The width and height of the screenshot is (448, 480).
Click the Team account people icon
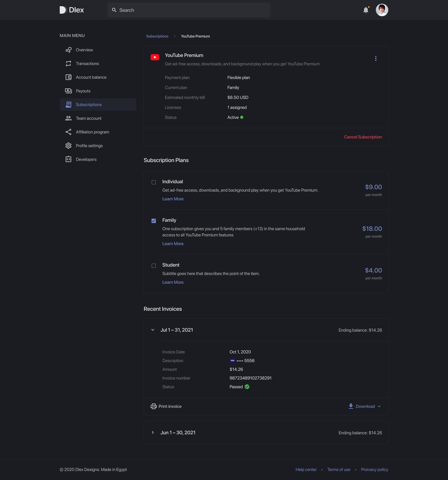tap(68, 118)
